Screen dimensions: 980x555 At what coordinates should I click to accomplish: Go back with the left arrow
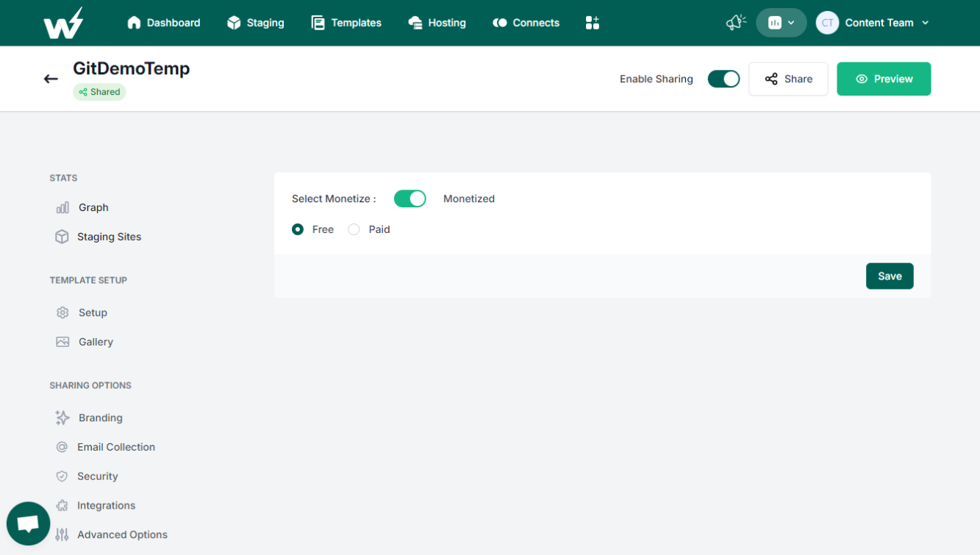click(x=51, y=79)
